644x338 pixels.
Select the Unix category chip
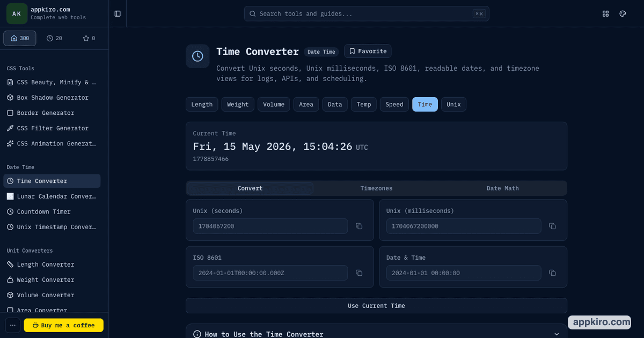(x=453, y=104)
